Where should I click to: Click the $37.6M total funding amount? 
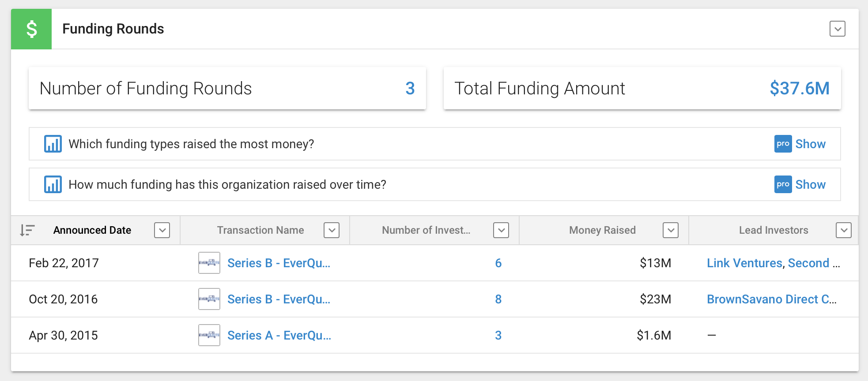pos(800,88)
